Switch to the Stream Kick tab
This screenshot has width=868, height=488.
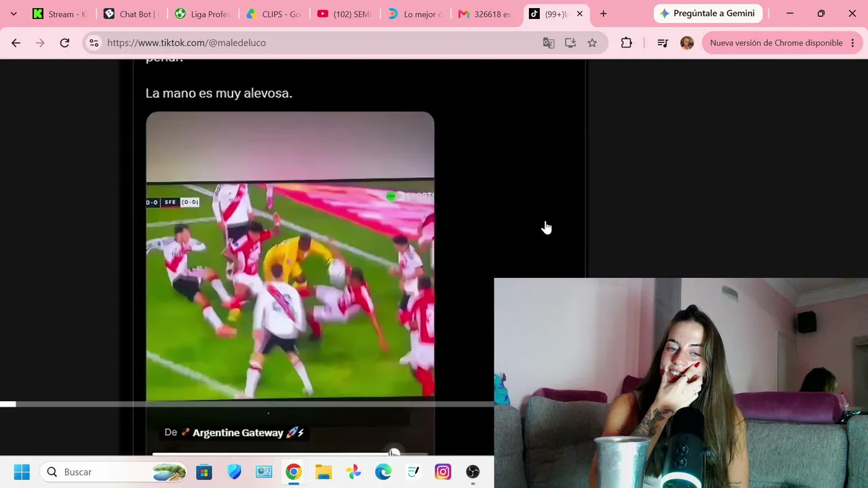click(60, 14)
